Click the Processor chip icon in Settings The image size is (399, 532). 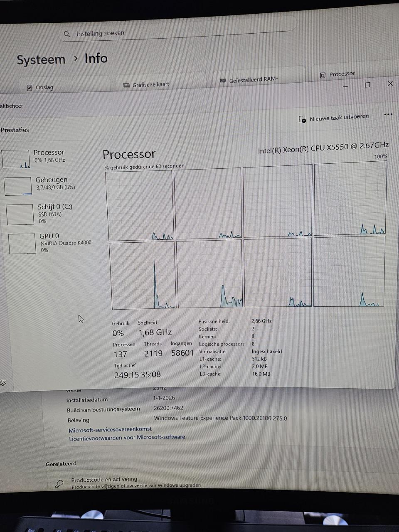(323, 75)
